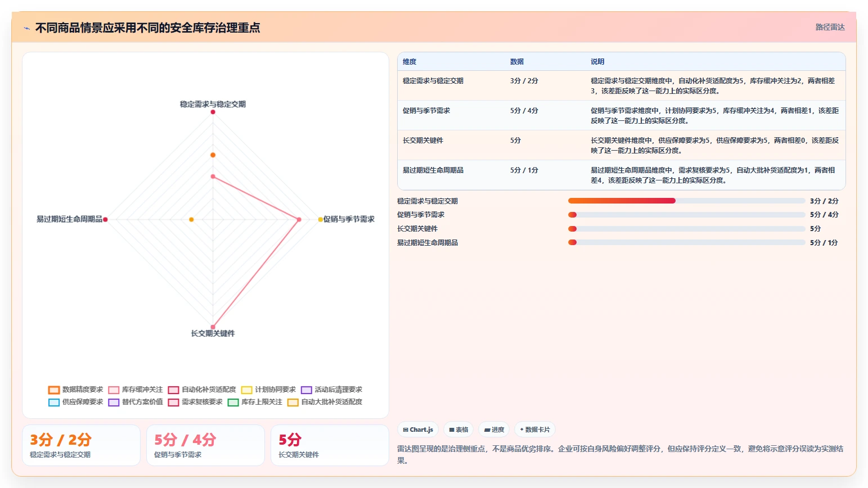The width and height of the screenshot is (868, 488).
Task: Click radar axis label 稳定需求与稳定交期
Action: (213, 104)
